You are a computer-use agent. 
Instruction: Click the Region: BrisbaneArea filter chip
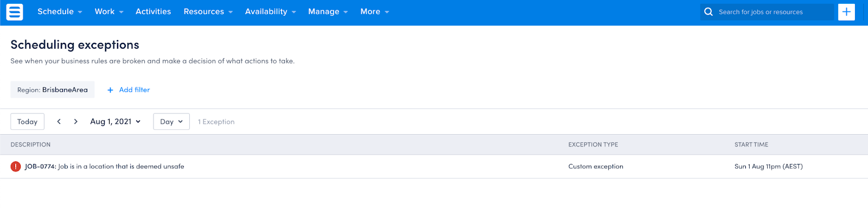[x=53, y=90]
